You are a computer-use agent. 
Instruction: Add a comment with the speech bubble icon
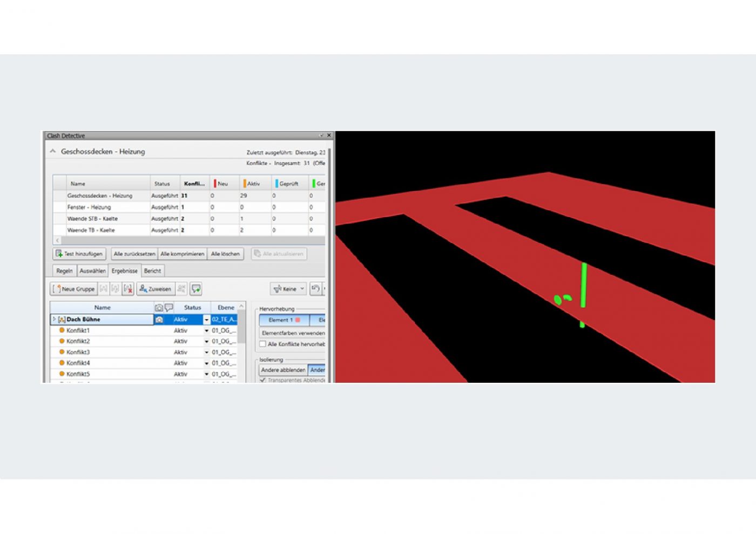click(196, 289)
